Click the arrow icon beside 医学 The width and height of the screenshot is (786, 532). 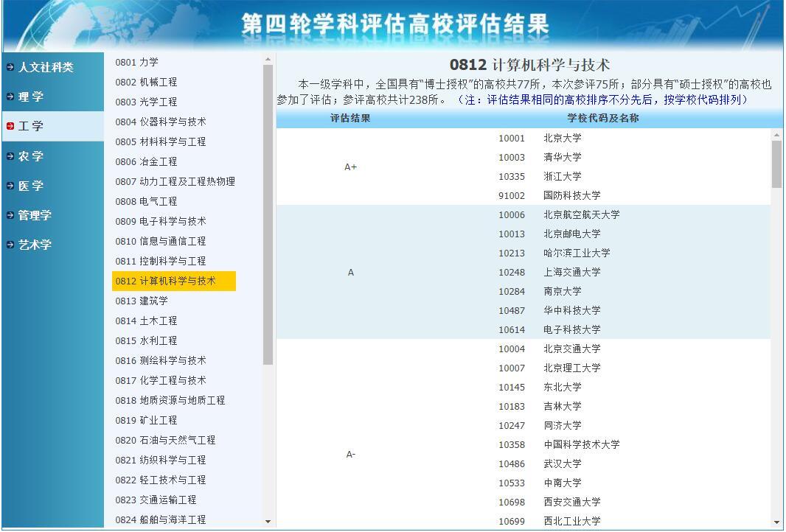[x=10, y=186]
